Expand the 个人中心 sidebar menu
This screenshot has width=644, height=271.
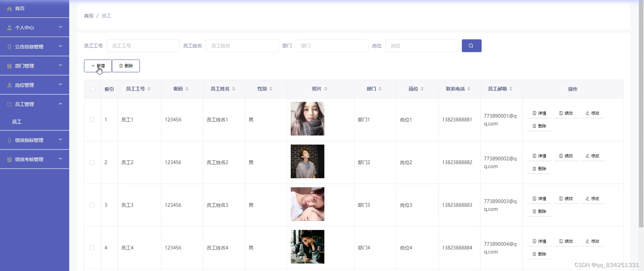coord(35,28)
